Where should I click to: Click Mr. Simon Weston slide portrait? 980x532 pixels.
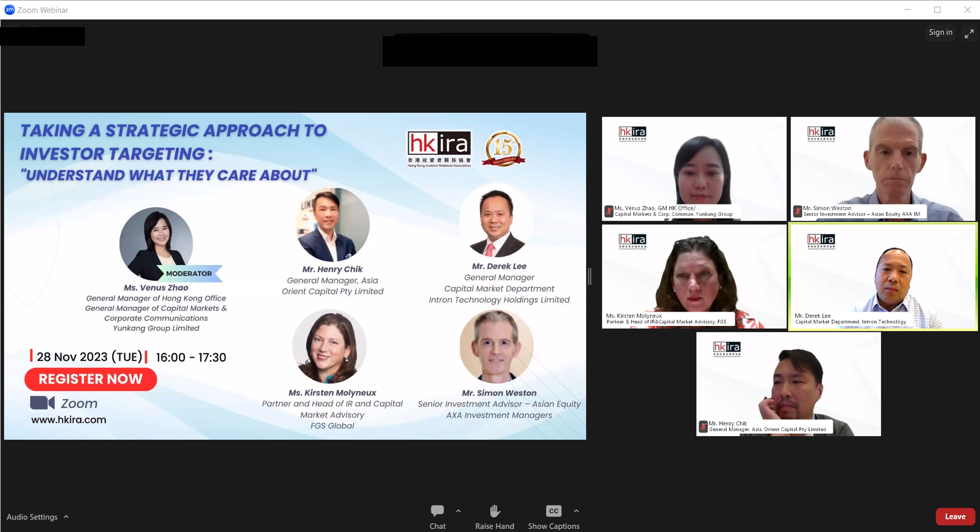click(x=496, y=346)
